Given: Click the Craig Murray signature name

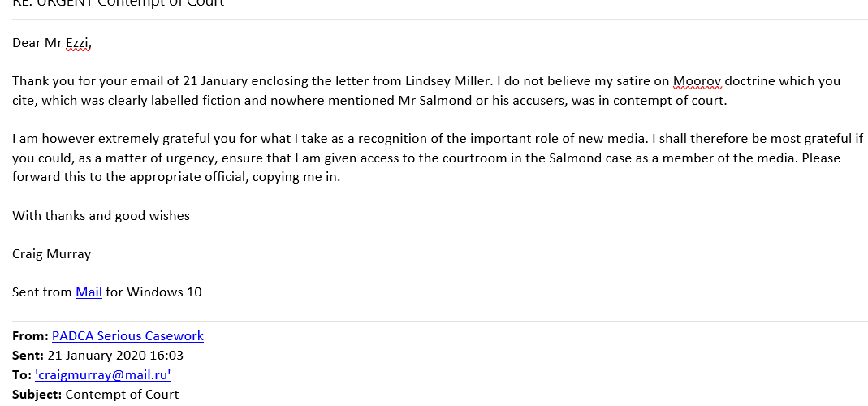Looking at the screenshot, I should pyautogui.click(x=51, y=254).
